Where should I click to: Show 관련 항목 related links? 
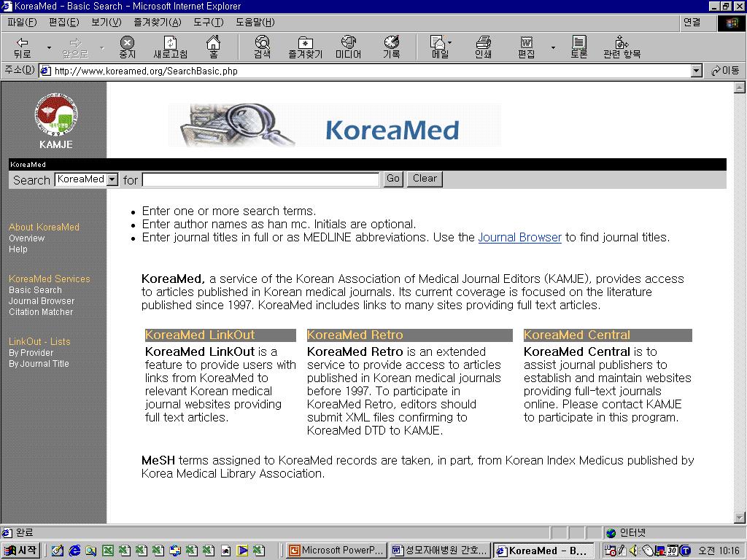point(622,47)
